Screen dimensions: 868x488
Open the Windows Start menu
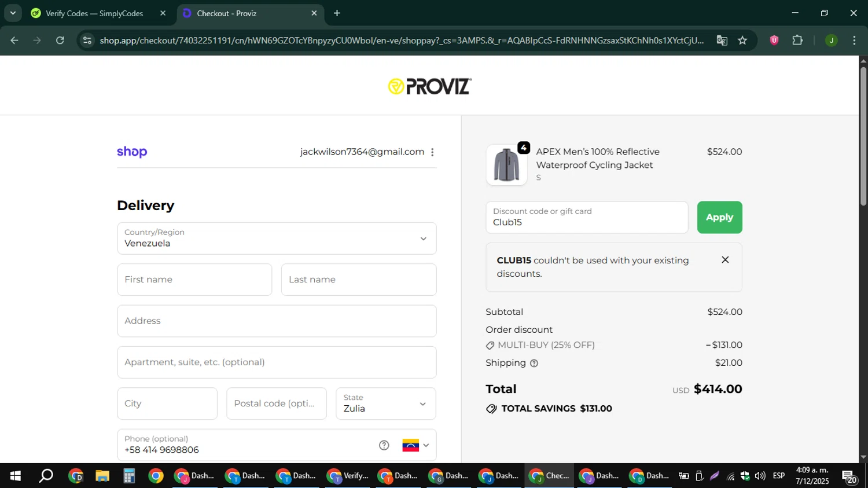[x=16, y=476]
